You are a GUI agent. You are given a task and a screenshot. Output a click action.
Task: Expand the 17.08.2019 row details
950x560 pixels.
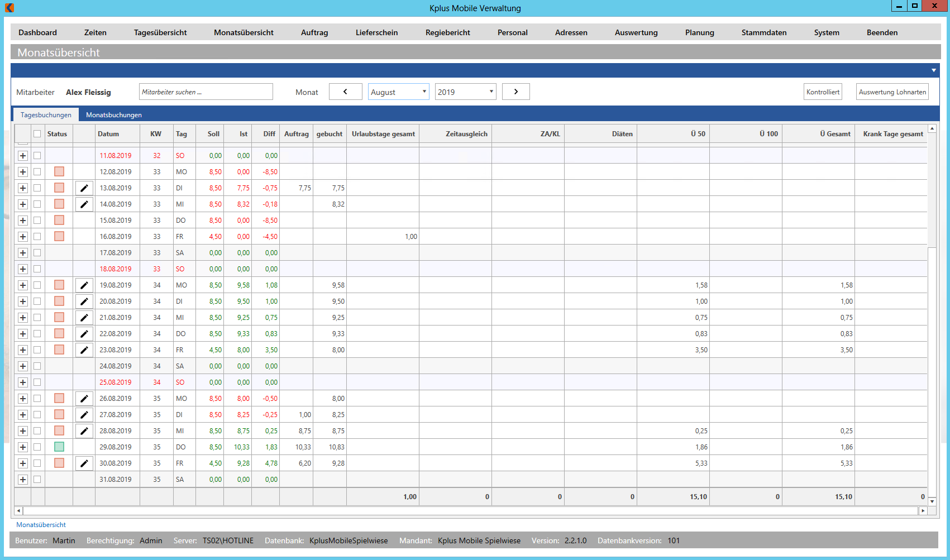coord(23,253)
